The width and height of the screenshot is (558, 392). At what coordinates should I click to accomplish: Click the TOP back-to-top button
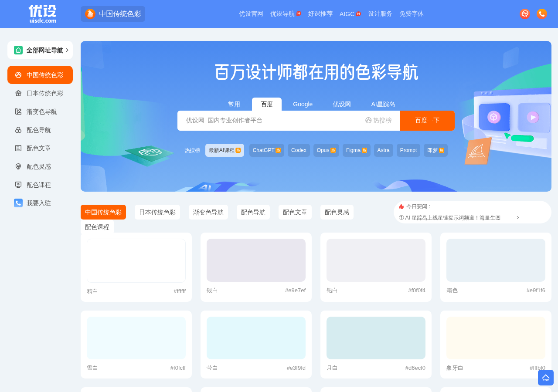coord(546,378)
